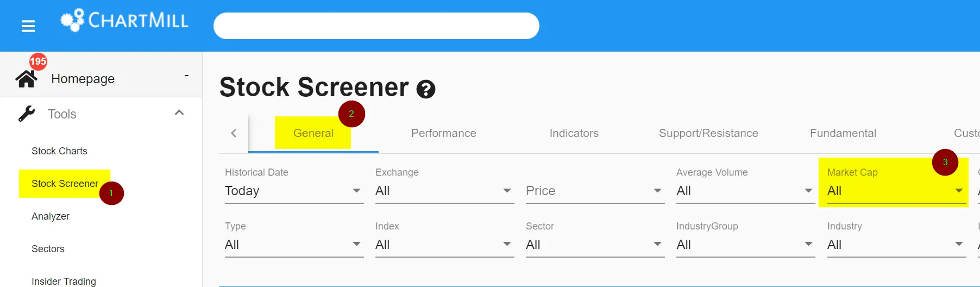Switch to the General tab
This screenshot has height=287, width=980.
point(313,133)
